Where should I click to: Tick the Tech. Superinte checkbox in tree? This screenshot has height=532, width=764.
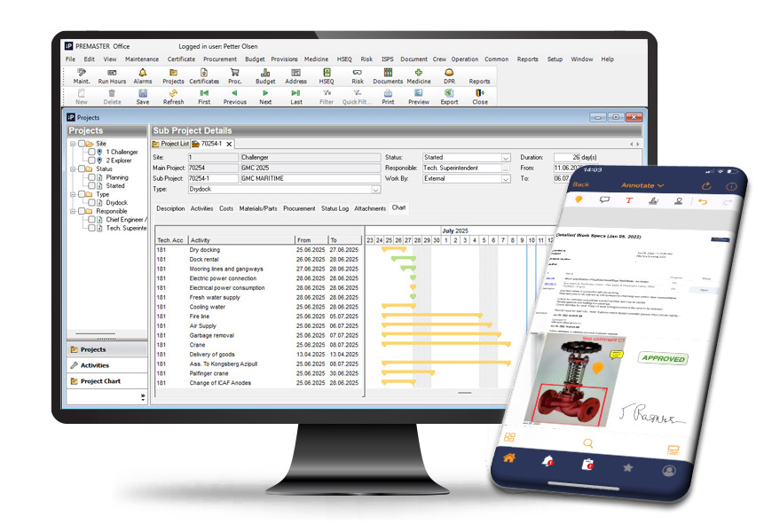point(91,228)
